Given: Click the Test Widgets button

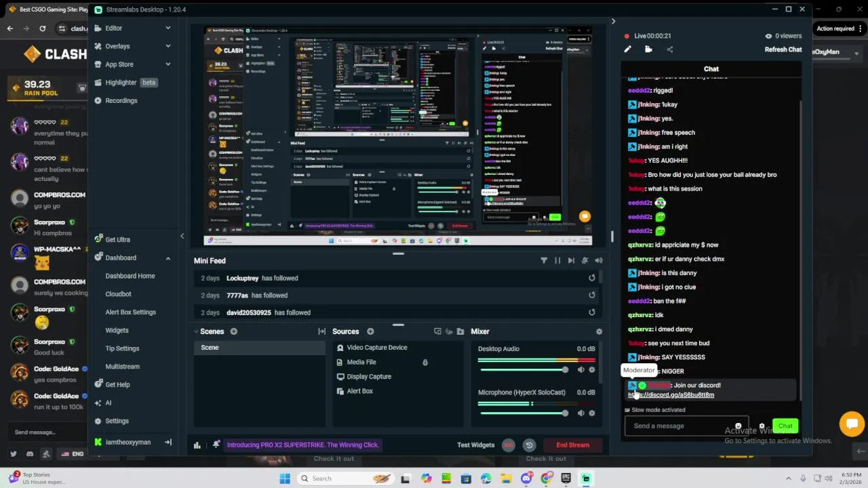Looking at the screenshot, I should (x=476, y=445).
